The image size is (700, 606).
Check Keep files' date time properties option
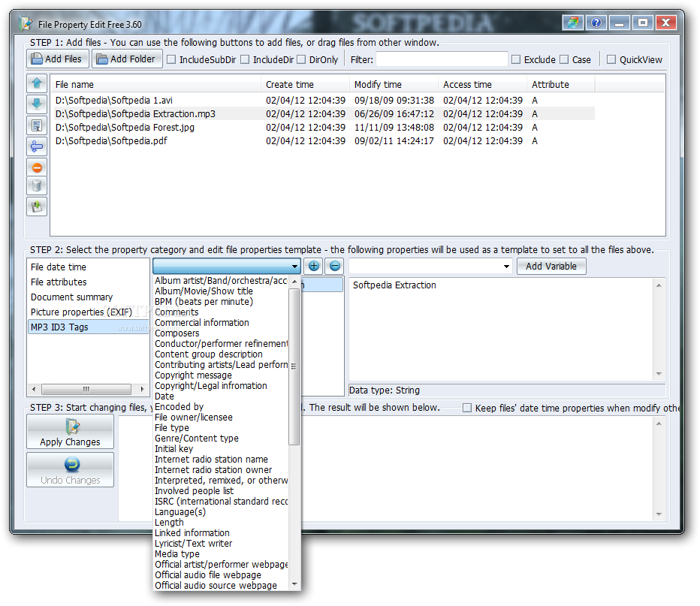coord(467,408)
